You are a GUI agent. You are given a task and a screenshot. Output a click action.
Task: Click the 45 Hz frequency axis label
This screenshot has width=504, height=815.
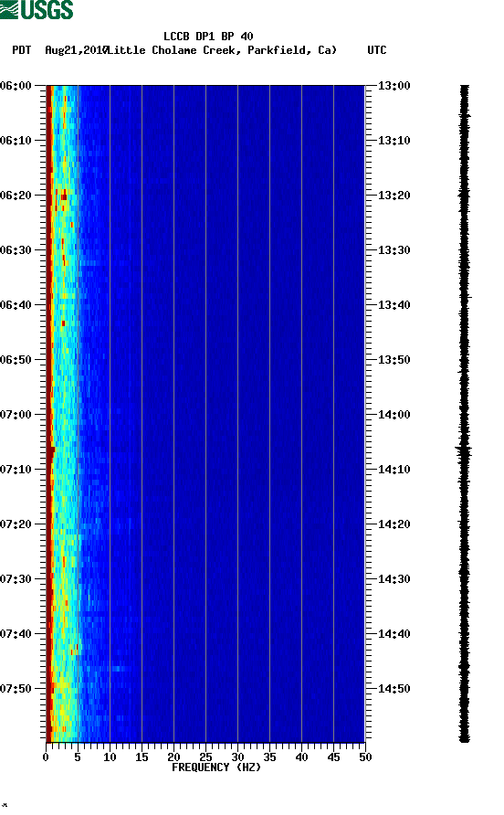pyautogui.click(x=333, y=757)
